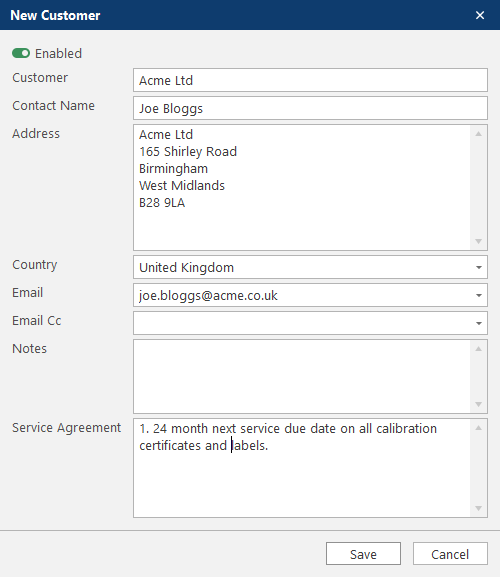Click the joe.bloggs@acme.co.uk email text

tap(208, 296)
